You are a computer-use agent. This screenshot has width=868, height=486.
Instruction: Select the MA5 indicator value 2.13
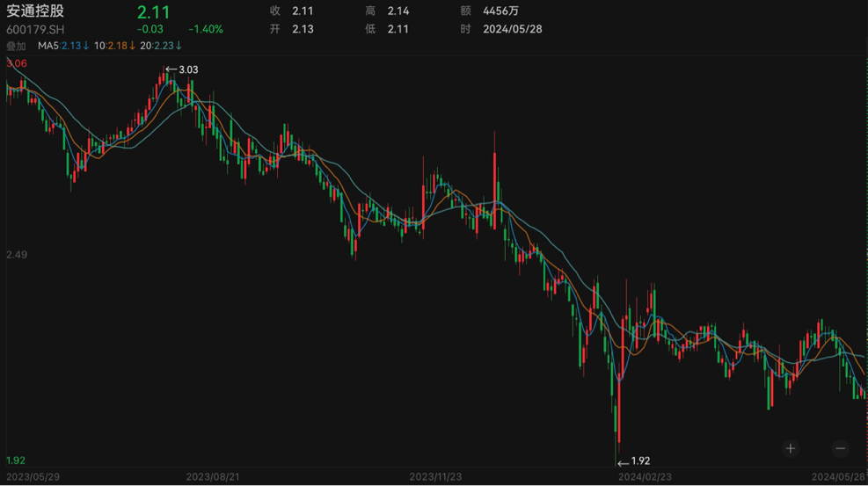click(x=71, y=46)
